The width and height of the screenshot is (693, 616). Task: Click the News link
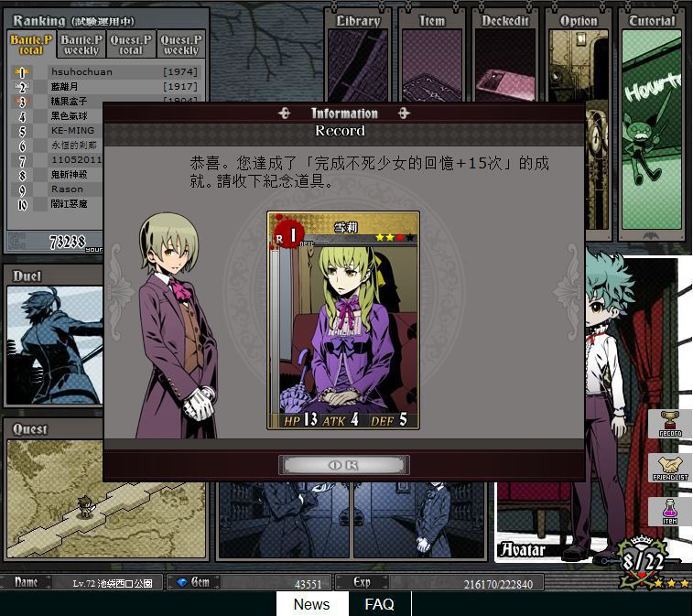tap(312, 604)
